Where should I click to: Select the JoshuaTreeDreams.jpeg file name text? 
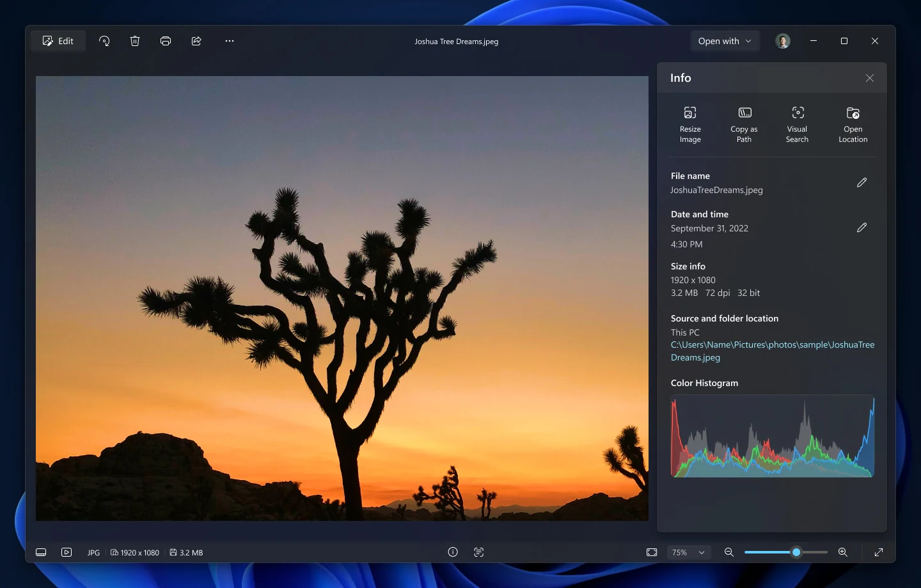[716, 190]
